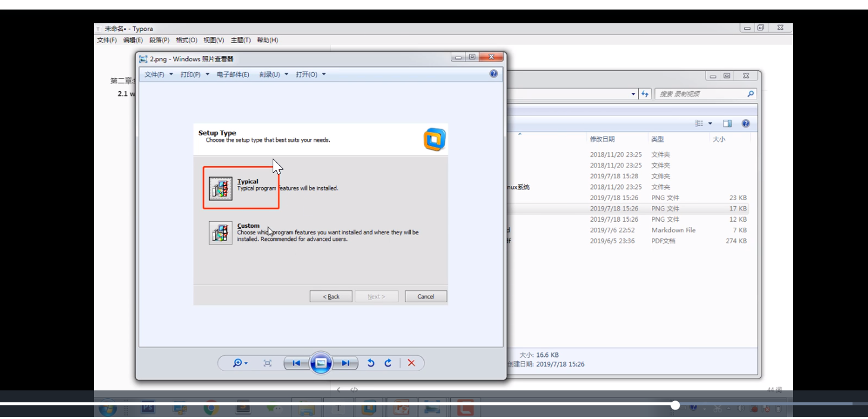Viewport: 868px width, 419px height.
Task: Click the Markdown File type cell
Action: [673, 230]
